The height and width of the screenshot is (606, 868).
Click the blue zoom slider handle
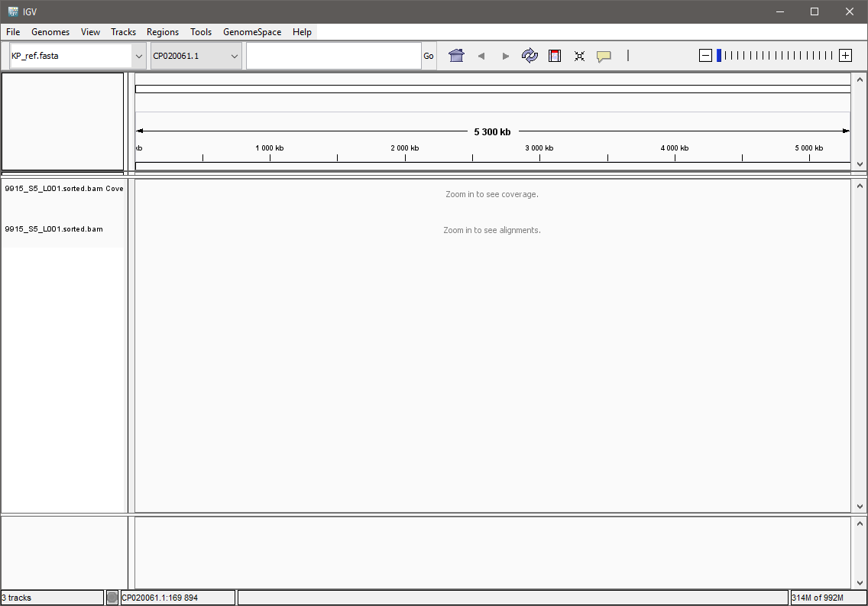[x=719, y=55]
